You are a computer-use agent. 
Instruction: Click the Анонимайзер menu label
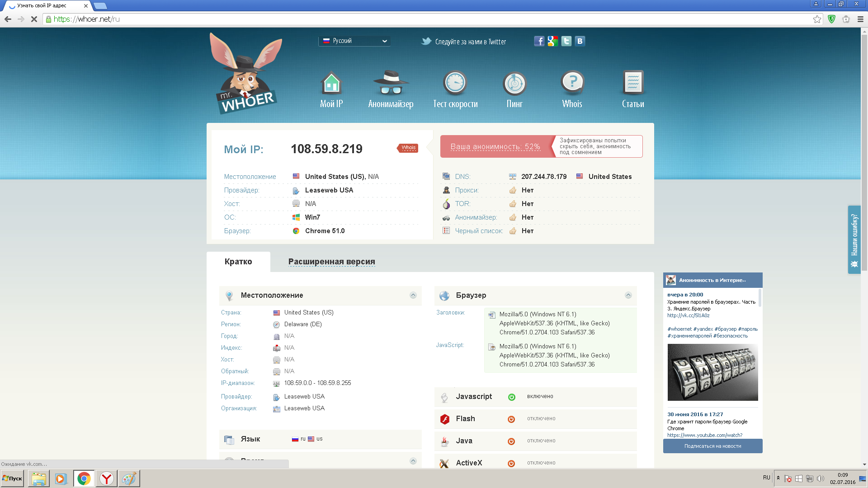coord(391,104)
